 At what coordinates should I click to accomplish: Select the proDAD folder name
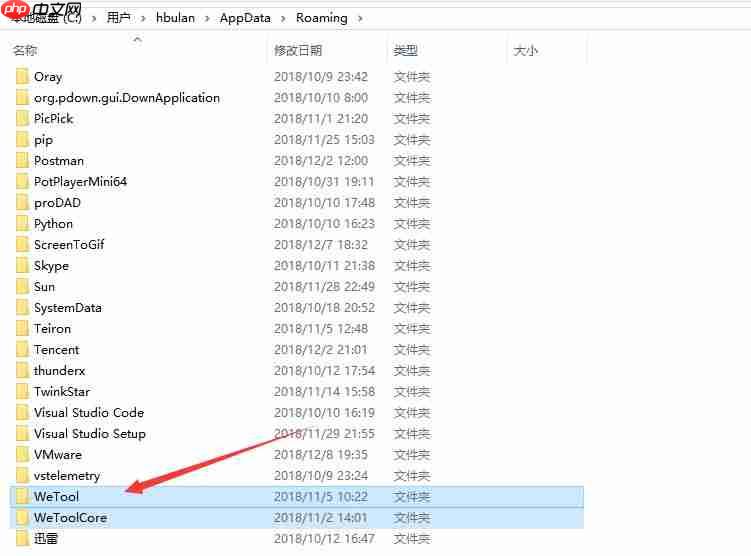pyautogui.click(x=57, y=203)
